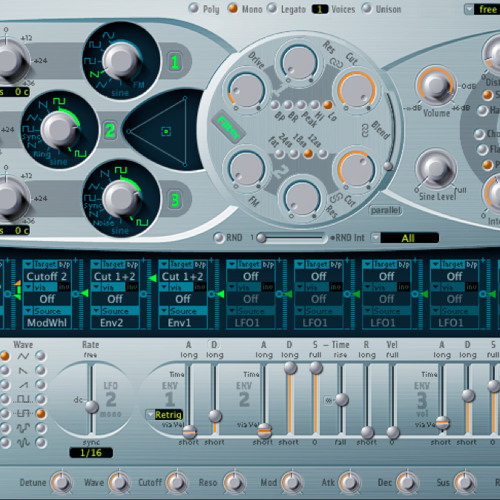The height and width of the screenshot is (500, 500).
Task: Toggle the green Filter button
Action: 229,127
